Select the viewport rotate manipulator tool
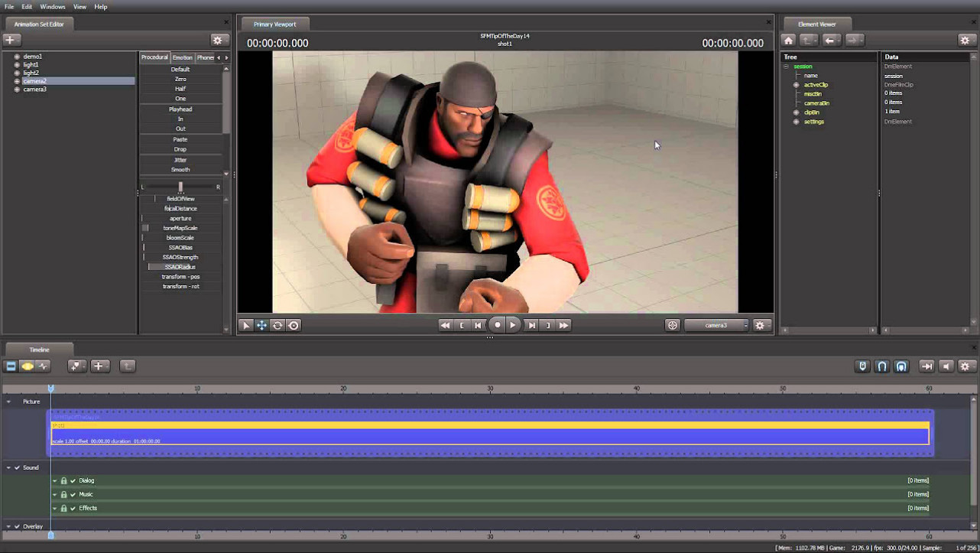The width and height of the screenshot is (980, 553). pos(277,325)
